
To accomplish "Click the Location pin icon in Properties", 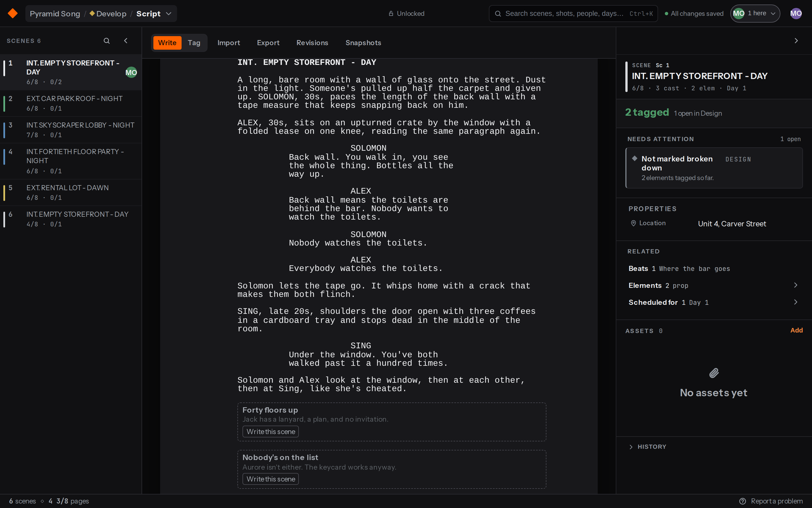I will coord(633,224).
